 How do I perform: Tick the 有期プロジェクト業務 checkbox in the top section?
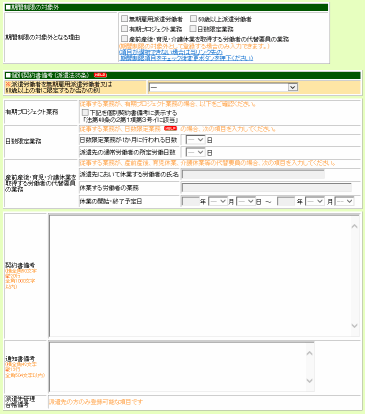coord(124,29)
